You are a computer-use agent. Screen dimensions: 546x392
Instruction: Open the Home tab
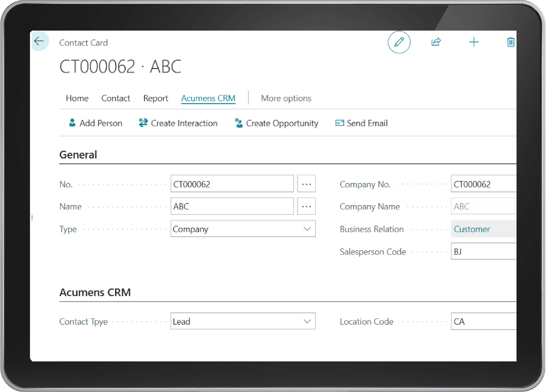(77, 99)
